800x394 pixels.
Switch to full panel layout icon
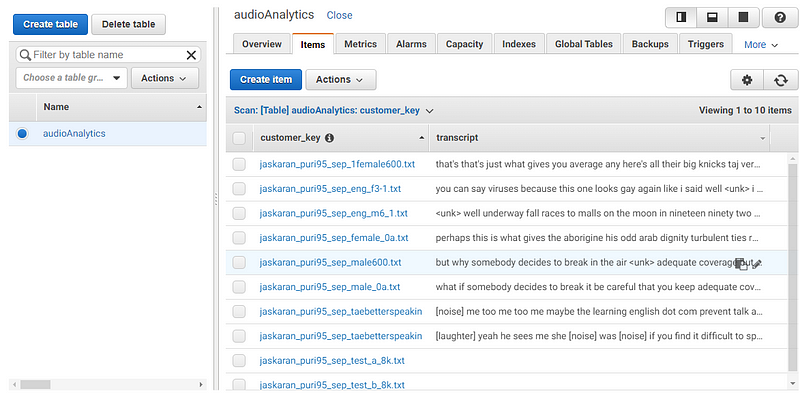pyautogui.click(x=743, y=17)
